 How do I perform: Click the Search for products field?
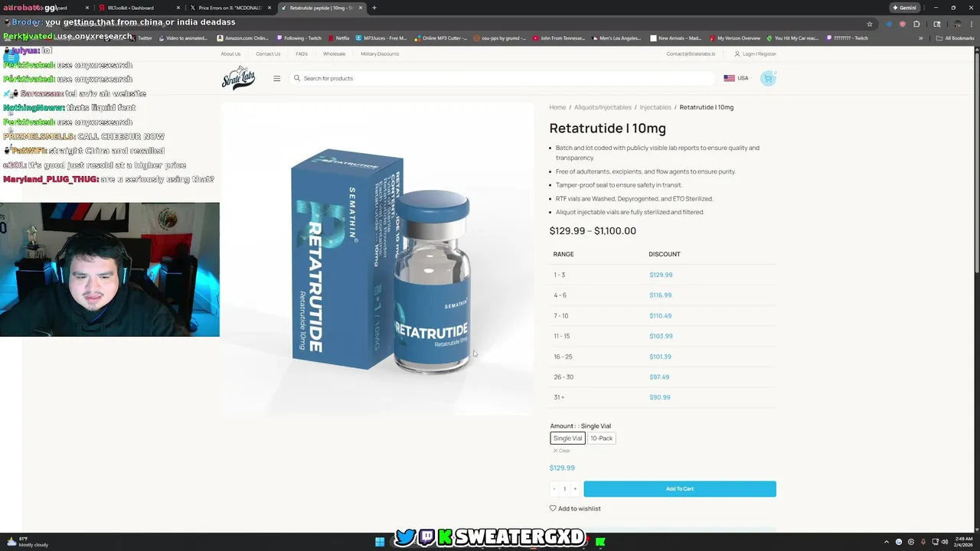point(501,78)
